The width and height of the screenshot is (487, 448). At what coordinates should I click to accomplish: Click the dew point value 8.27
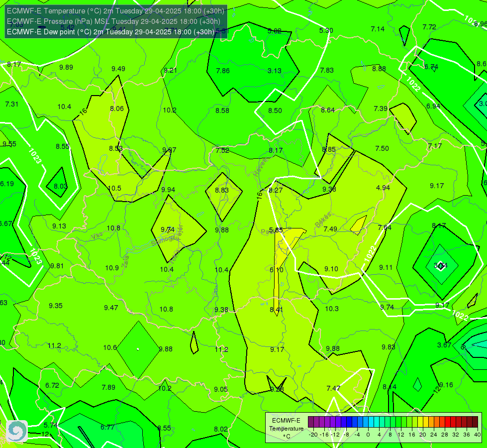click(x=276, y=190)
